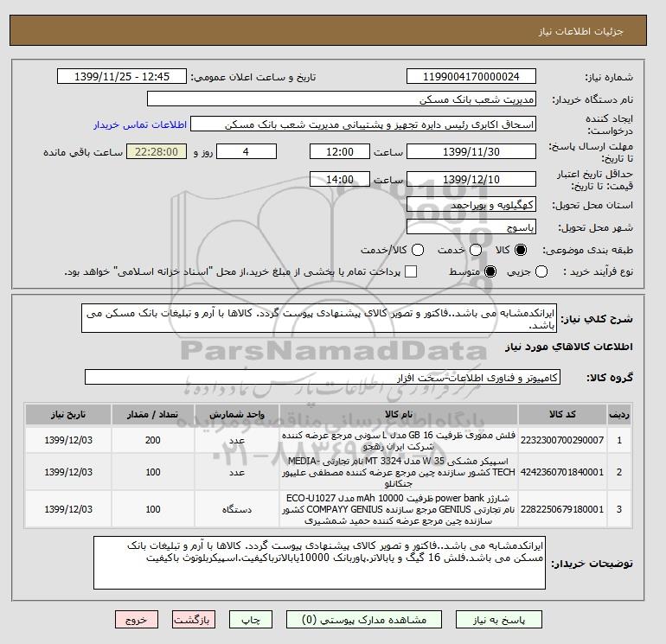This screenshot has height=644, width=666.
Task: Click the تاریخ نیاز column header
Action: tap(68, 414)
